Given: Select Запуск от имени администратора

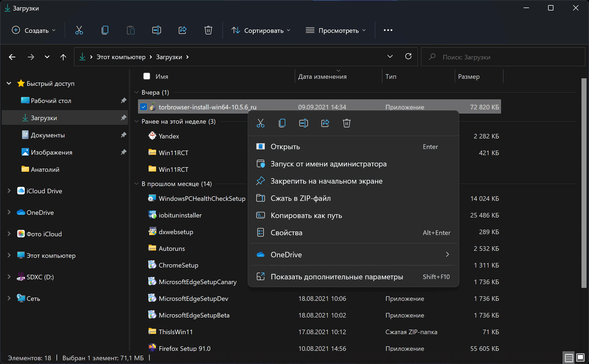Looking at the screenshot, I should pyautogui.click(x=328, y=164).
